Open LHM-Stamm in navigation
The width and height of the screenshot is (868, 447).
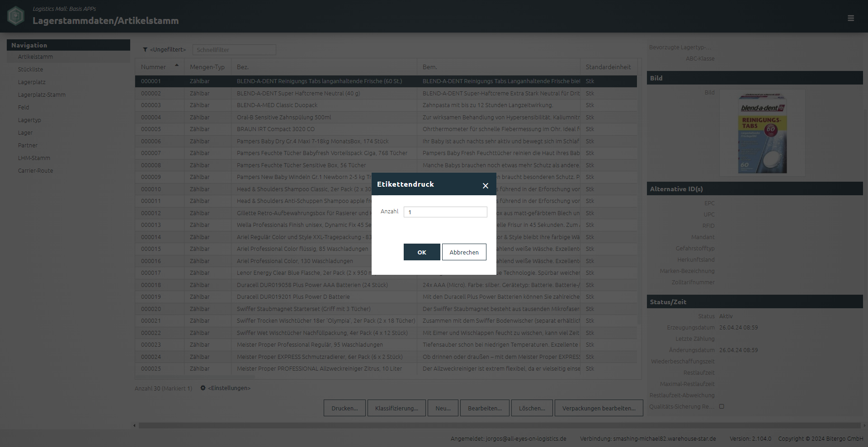click(34, 158)
